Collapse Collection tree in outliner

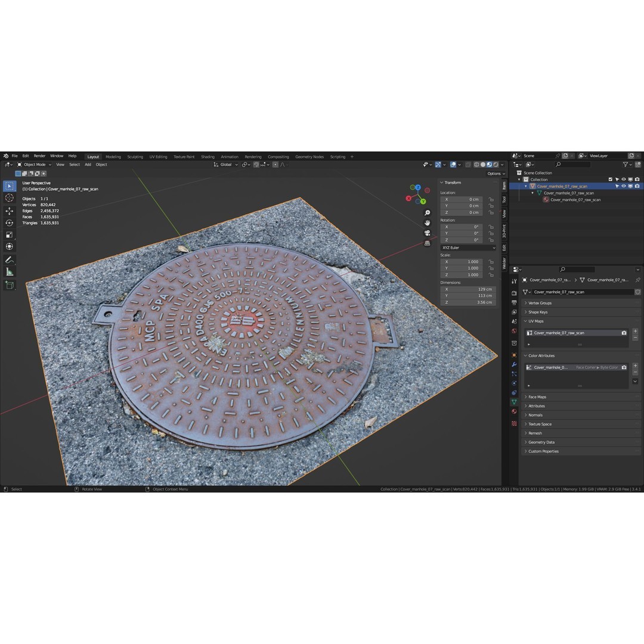tap(519, 179)
